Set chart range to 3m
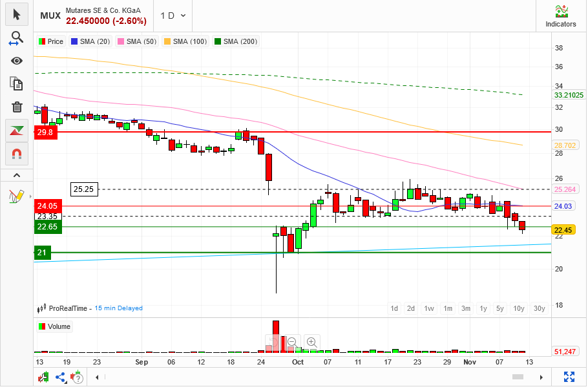The image size is (588, 391). coord(466,308)
